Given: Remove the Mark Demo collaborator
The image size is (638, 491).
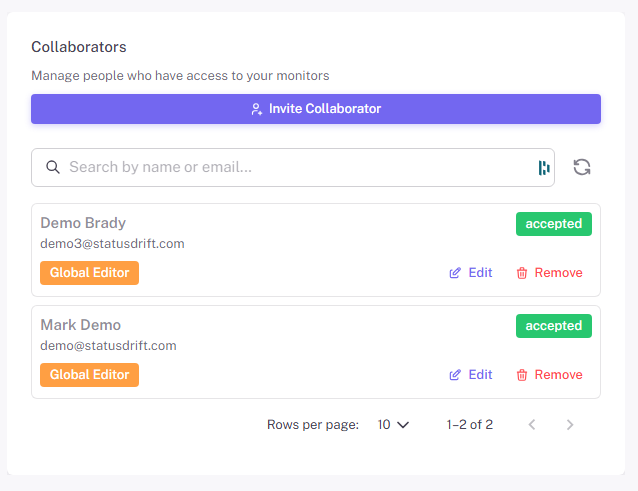Looking at the screenshot, I should click(549, 375).
